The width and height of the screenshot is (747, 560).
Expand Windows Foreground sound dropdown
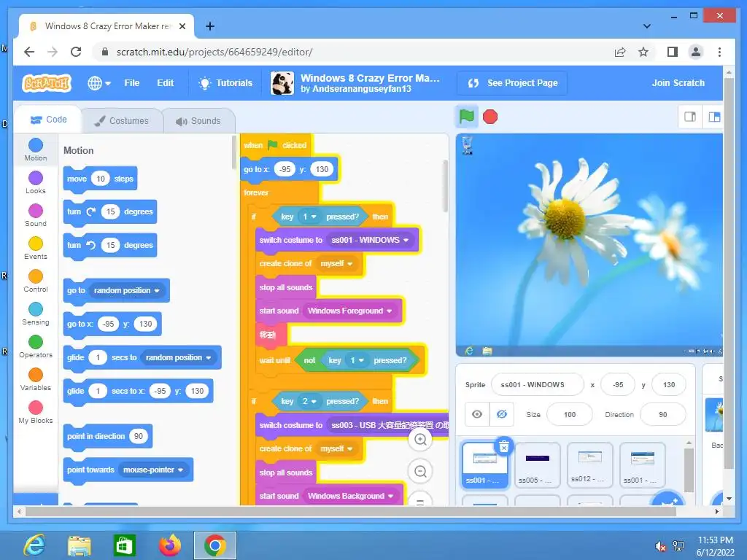[x=350, y=311]
